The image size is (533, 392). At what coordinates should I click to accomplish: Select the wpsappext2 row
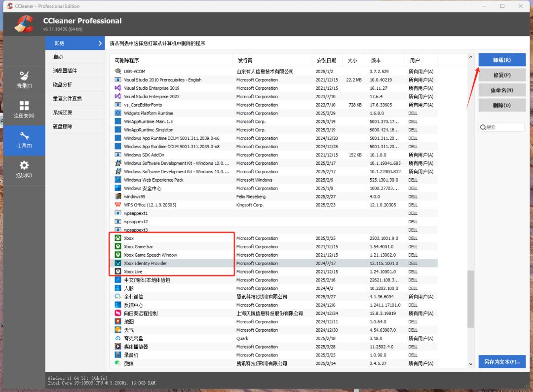tap(273, 222)
